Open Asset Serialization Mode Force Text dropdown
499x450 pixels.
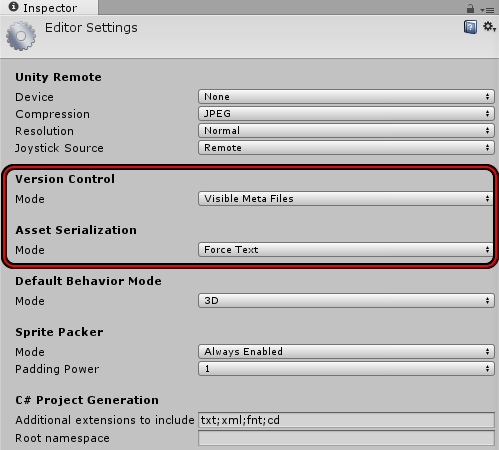[346, 250]
